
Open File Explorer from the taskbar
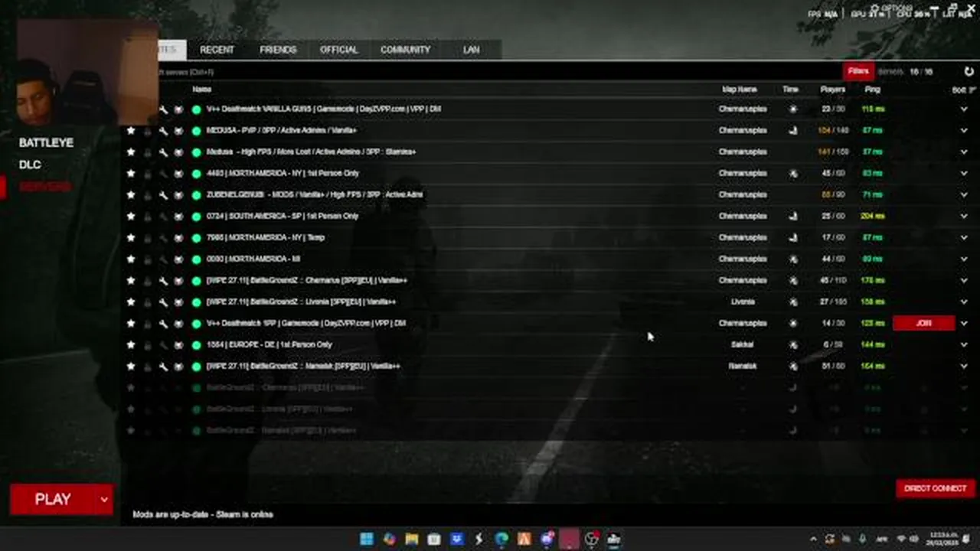point(412,540)
